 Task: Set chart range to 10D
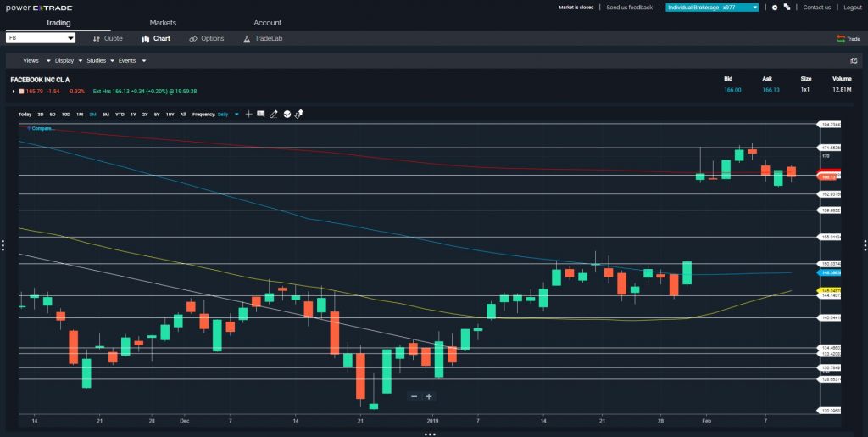[66, 114]
